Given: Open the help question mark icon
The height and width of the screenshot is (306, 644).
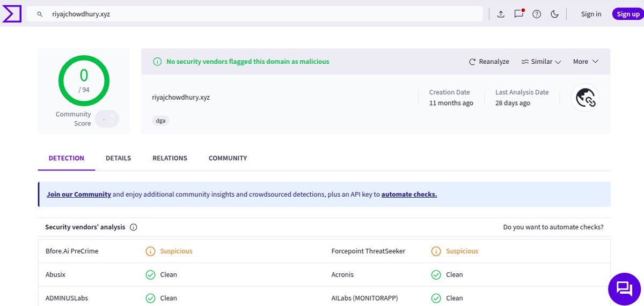Looking at the screenshot, I should (x=537, y=14).
